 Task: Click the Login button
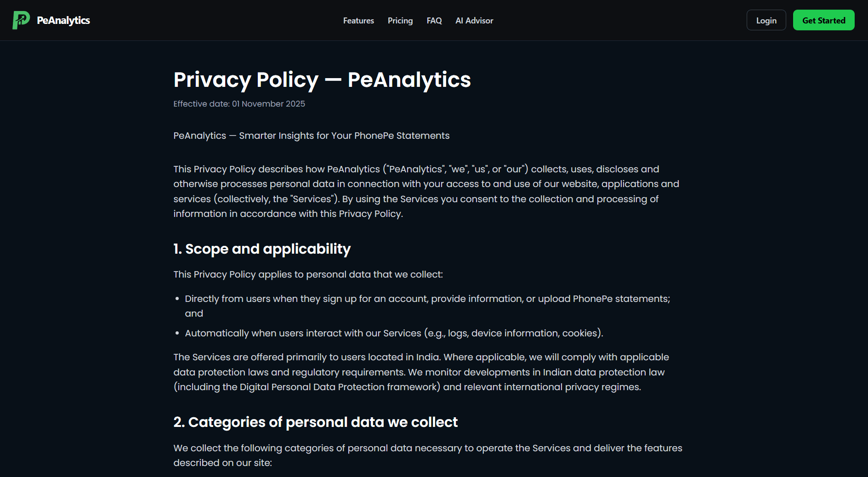(766, 20)
